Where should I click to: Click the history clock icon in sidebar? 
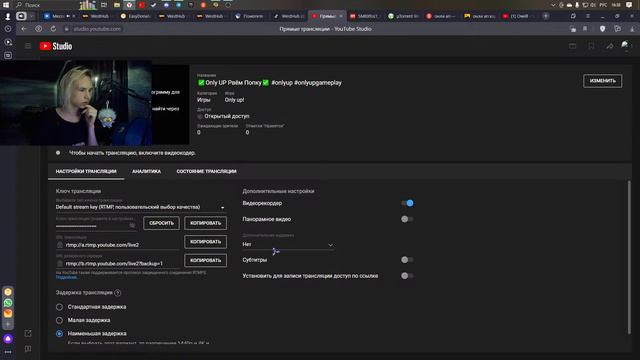[x=8, y=29]
